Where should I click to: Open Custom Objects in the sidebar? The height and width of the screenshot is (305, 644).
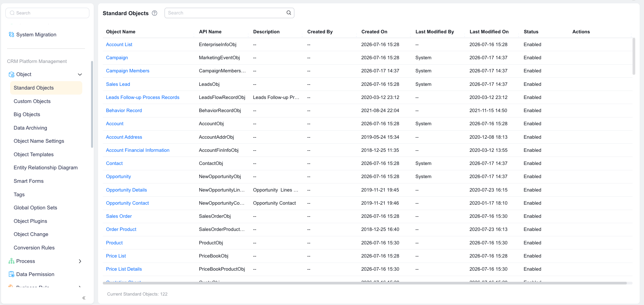click(x=32, y=101)
